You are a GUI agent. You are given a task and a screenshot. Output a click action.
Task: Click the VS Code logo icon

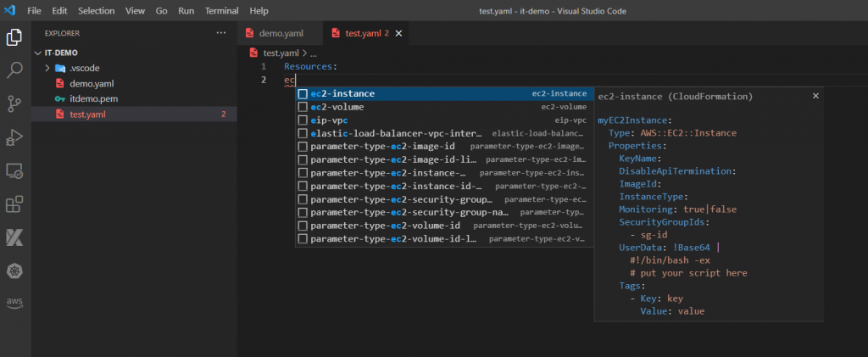pos(10,10)
